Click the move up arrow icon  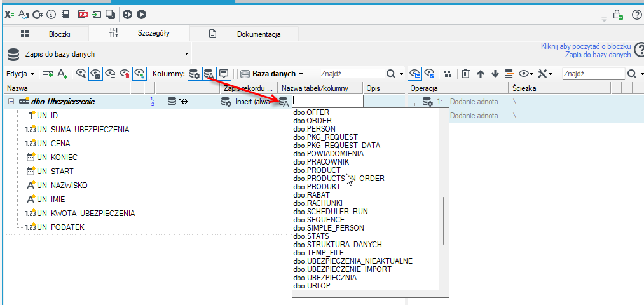tap(481, 74)
